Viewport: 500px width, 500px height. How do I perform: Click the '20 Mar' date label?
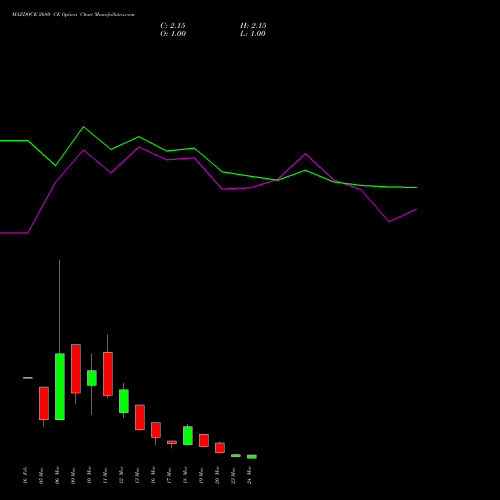(217, 475)
